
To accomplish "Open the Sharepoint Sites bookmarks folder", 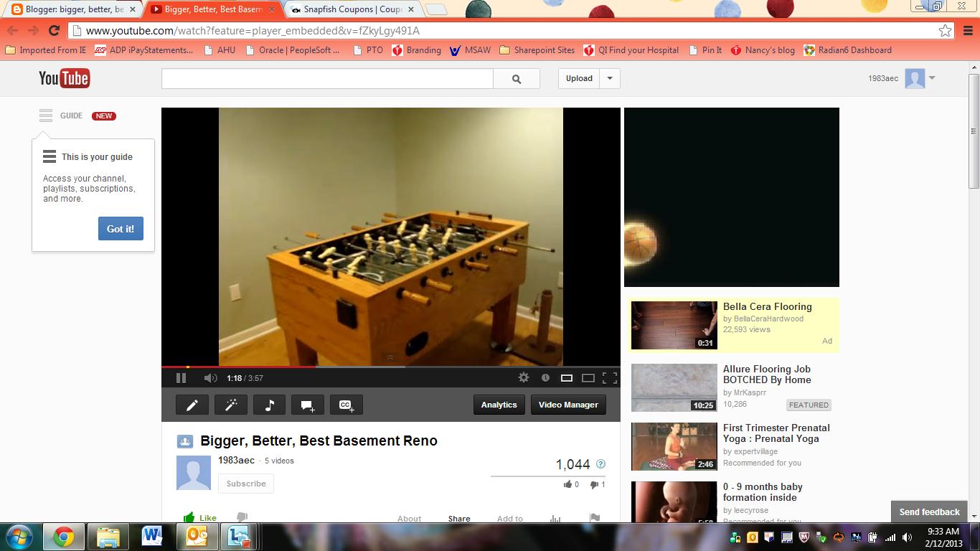I will (x=537, y=50).
